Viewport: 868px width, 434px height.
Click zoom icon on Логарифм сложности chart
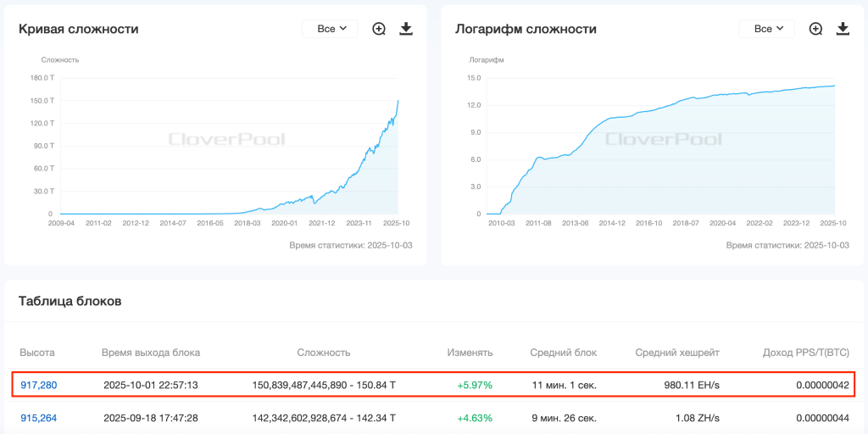815,29
